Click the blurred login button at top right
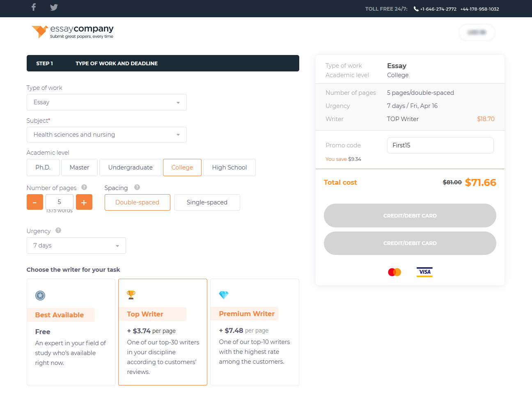 click(477, 32)
